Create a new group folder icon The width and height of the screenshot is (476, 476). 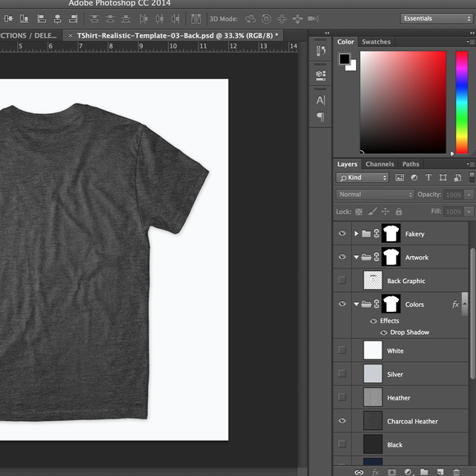click(424, 472)
